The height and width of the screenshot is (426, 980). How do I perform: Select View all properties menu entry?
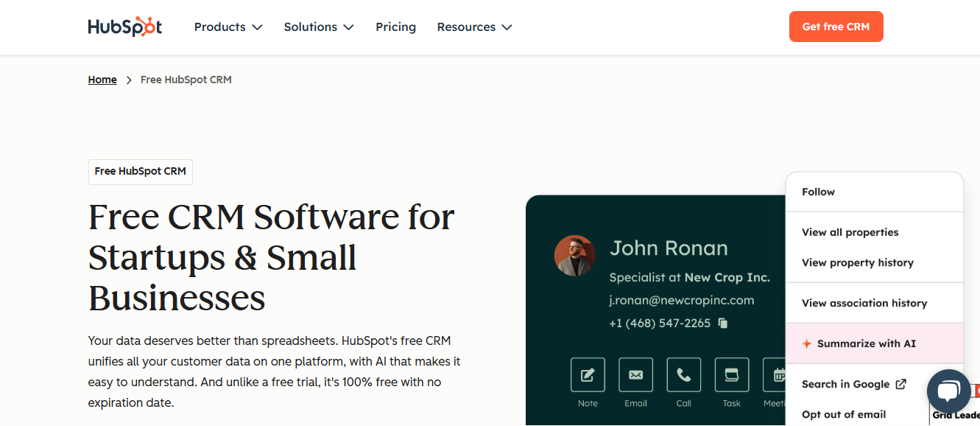coord(875,232)
